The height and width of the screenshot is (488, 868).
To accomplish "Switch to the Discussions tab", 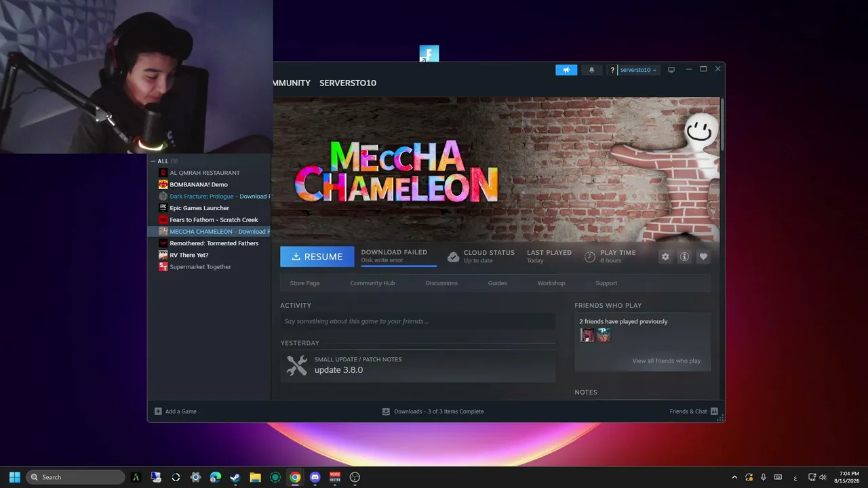I will click(x=441, y=283).
